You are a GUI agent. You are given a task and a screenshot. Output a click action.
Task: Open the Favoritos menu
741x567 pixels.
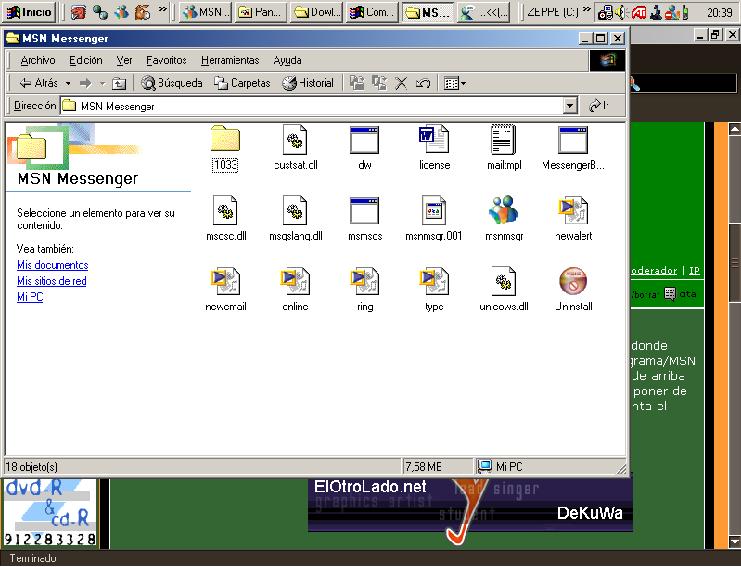pyautogui.click(x=166, y=60)
